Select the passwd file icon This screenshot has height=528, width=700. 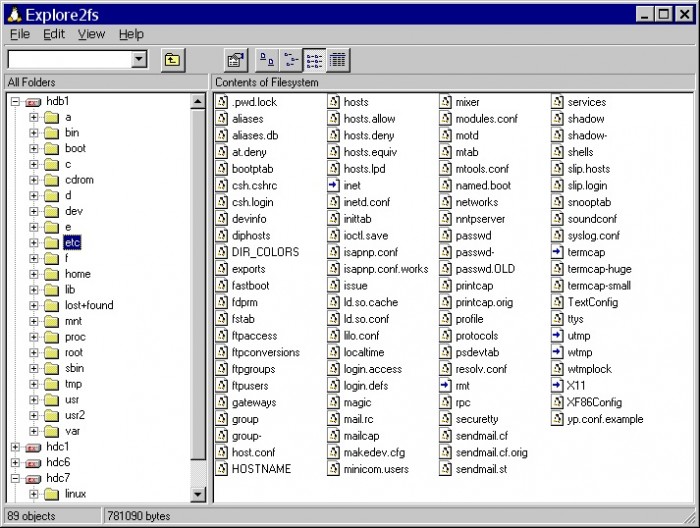446,236
